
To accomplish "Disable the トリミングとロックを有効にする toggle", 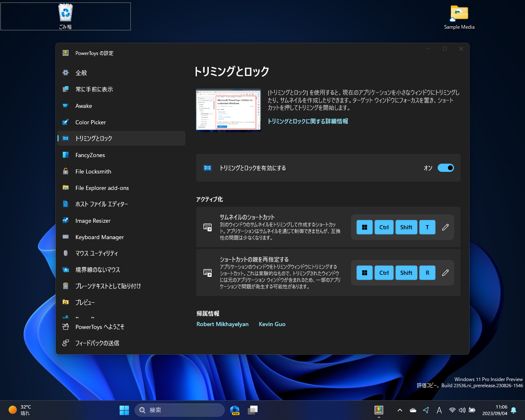I will (446, 168).
